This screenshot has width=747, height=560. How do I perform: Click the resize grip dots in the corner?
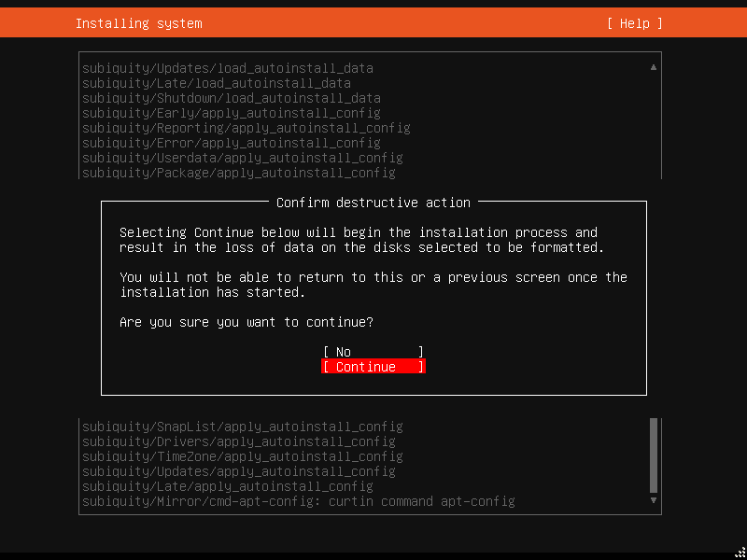[740, 553]
